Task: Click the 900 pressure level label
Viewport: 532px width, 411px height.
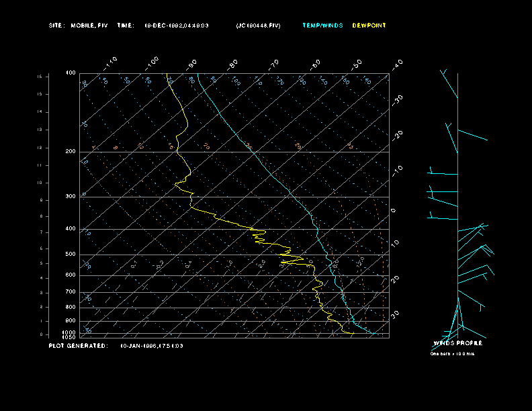Action: coord(71,321)
